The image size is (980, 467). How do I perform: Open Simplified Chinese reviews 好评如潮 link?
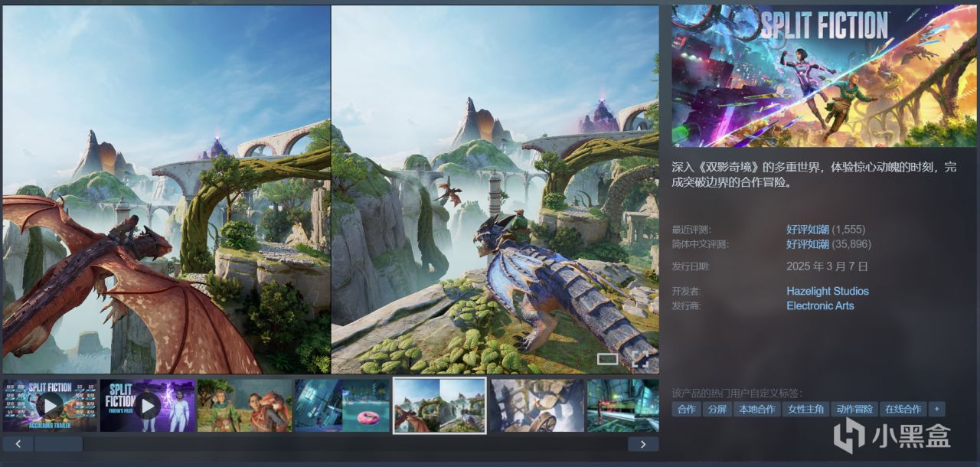[808, 244]
